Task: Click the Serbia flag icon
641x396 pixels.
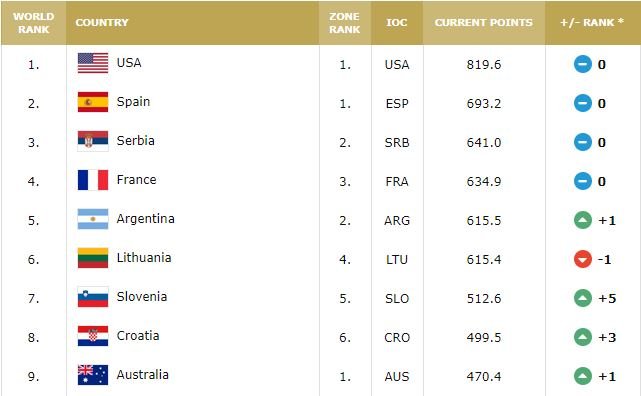Action: [x=93, y=141]
